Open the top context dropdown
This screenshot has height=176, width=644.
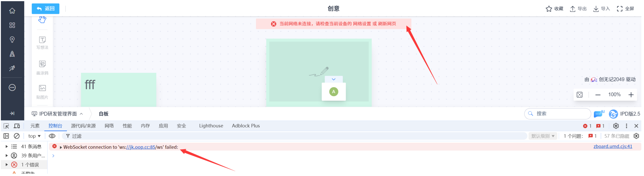(x=34, y=136)
